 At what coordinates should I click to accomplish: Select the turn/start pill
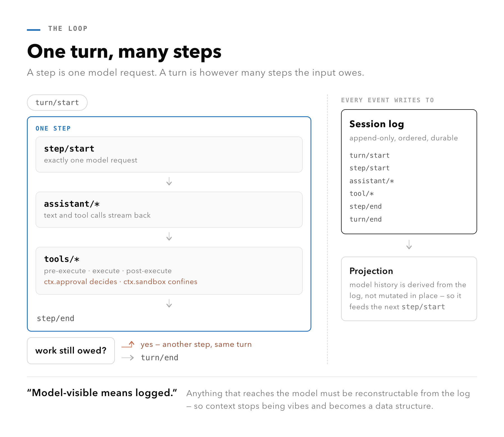pyautogui.click(x=57, y=103)
